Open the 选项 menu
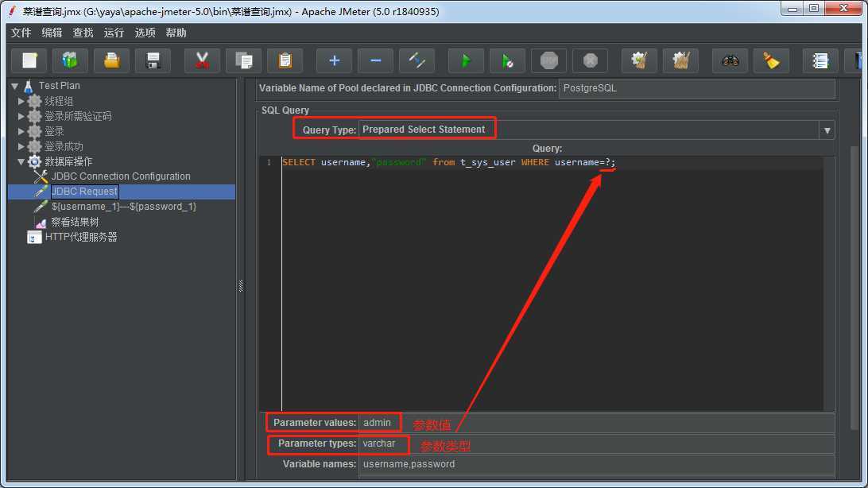 pos(145,33)
